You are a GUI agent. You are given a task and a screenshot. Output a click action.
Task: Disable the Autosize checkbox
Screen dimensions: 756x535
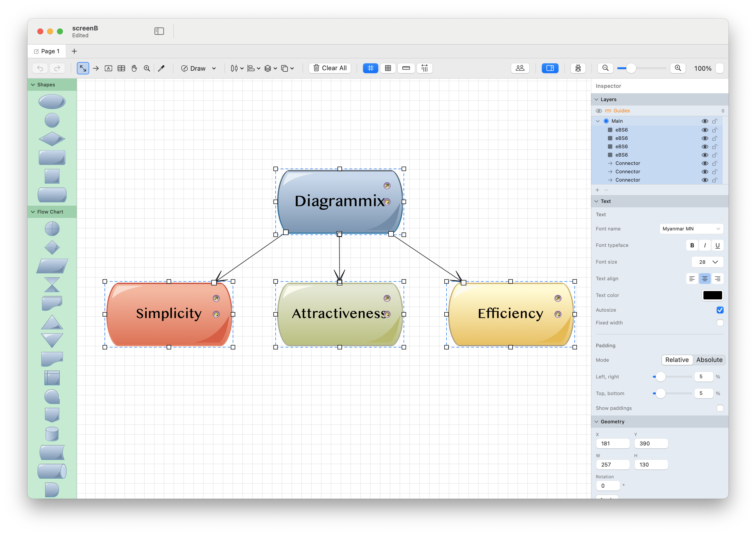pyautogui.click(x=720, y=310)
